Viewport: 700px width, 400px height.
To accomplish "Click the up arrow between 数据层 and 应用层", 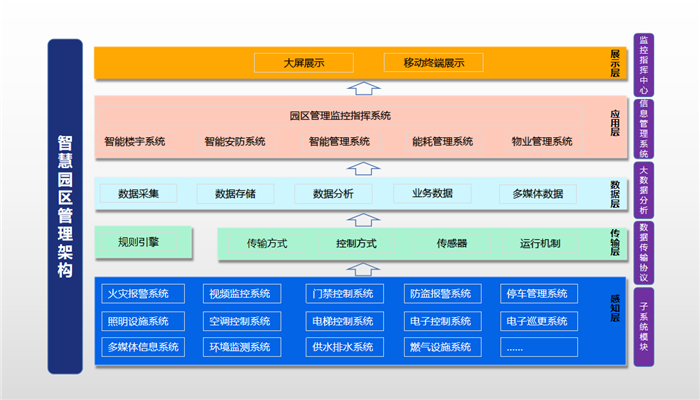I will point(366,169).
